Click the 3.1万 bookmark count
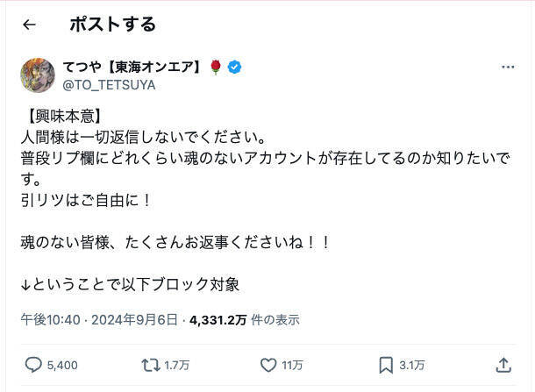This screenshot has height=392, width=535. tap(412, 365)
